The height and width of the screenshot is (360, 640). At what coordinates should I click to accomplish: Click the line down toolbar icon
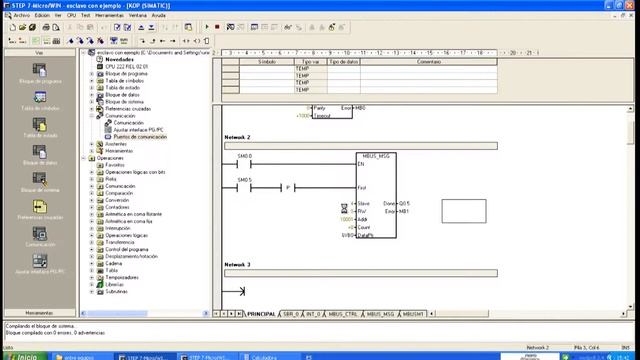point(142,41)
